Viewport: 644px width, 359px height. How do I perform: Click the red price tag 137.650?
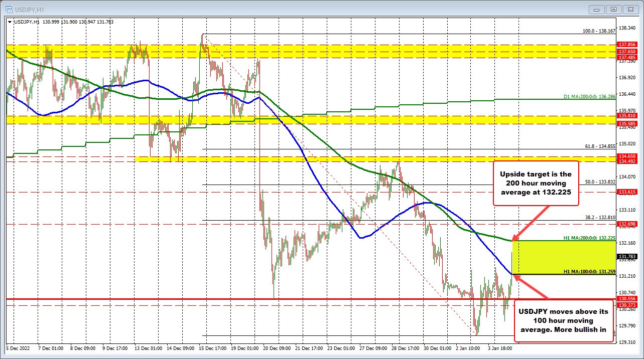pyautogui.click(x=628, y=52)
